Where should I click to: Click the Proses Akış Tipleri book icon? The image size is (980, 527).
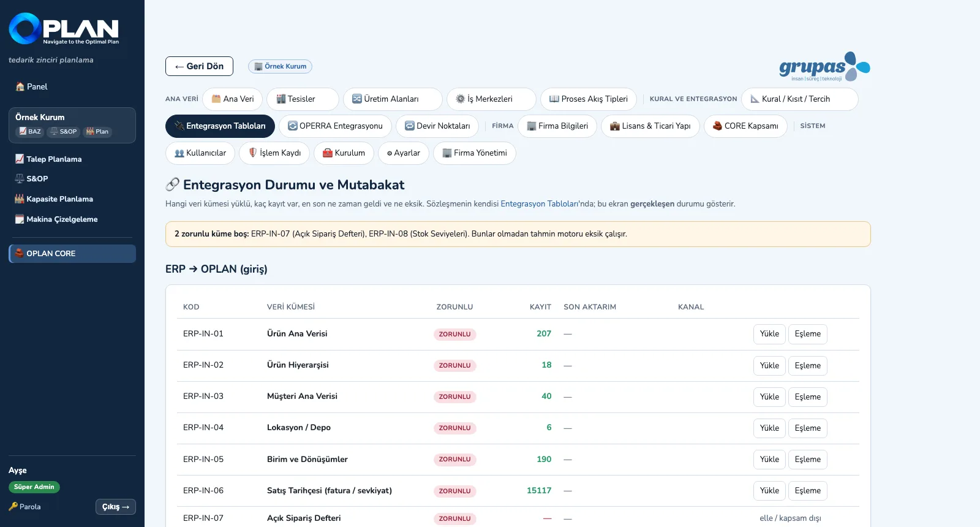[554, 99]
